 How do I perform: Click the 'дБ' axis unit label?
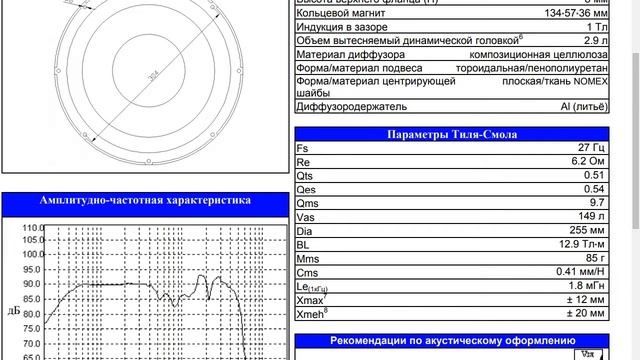14,311
